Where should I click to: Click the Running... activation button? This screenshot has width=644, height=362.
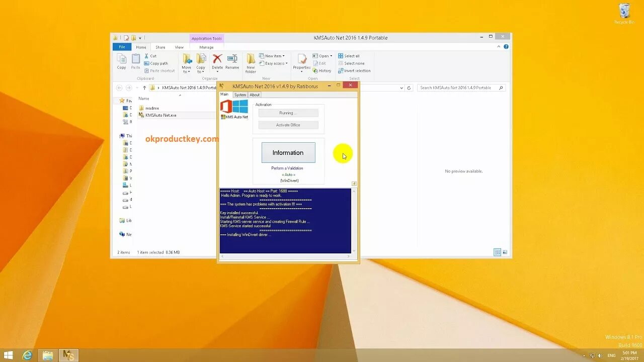[288, 113]
